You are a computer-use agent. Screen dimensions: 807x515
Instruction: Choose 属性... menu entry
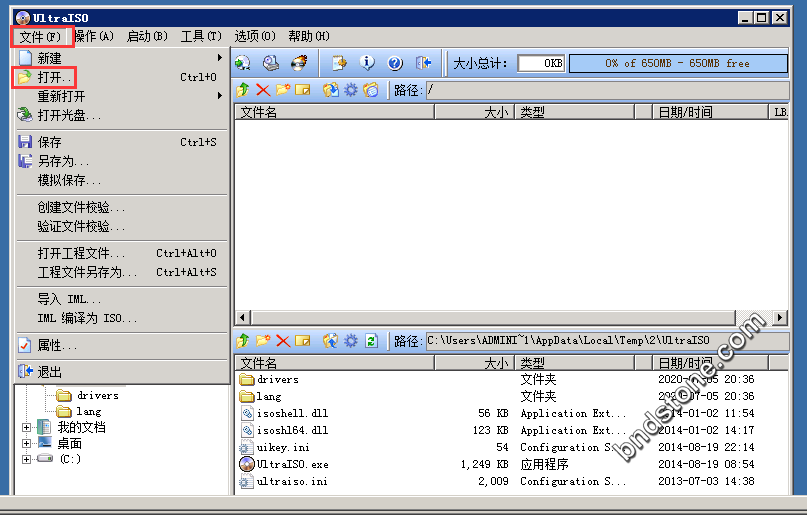pyautogui.click(x=121, y=345)
